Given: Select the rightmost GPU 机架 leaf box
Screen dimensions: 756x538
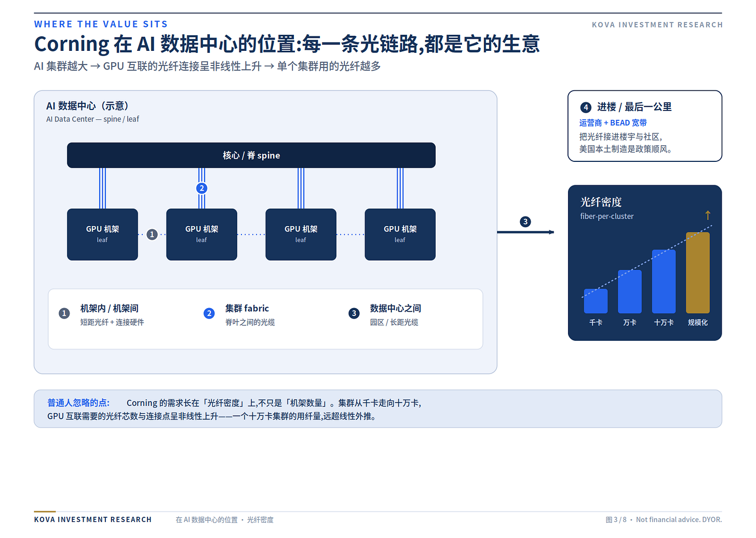Looking at the screenshot, I should 400,234.
